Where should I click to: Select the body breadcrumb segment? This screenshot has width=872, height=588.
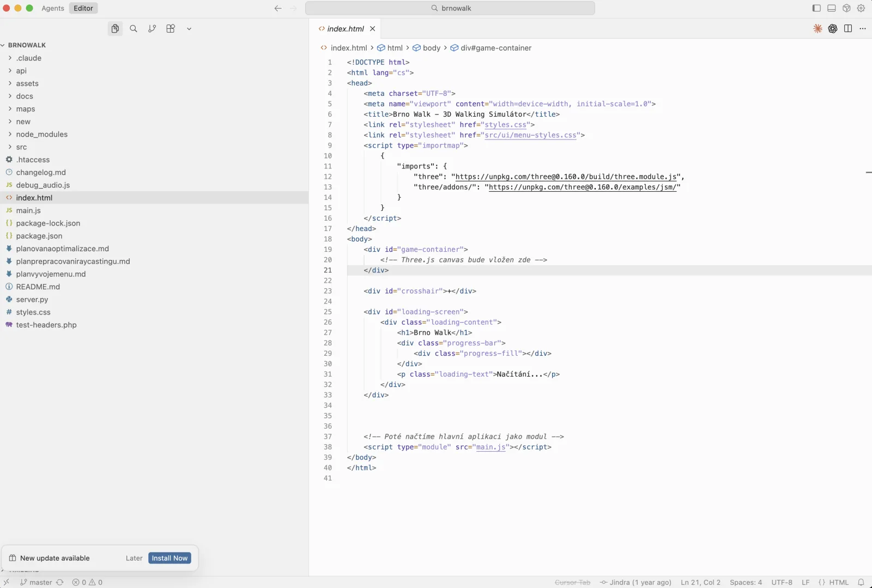[x=427, y=48]
